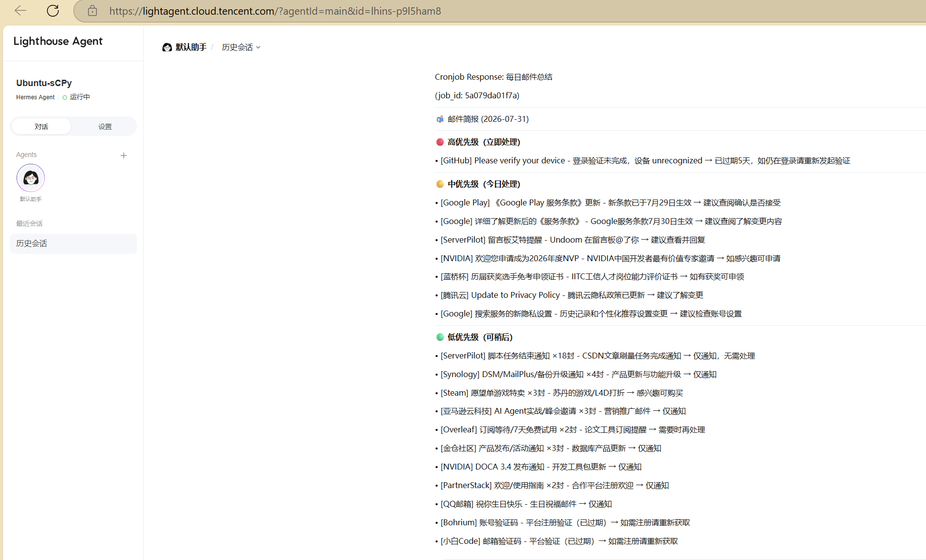Click the 运行中 status indicator
The width and height of the screenshot is (926, 560).
[x=76, y=97]
